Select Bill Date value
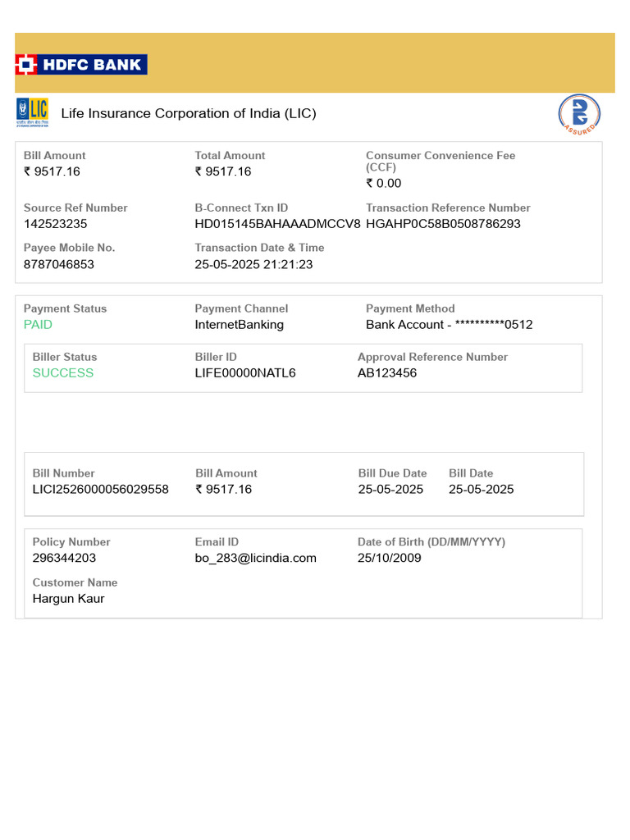The width and height of the screenshot is (630, 840). pos(481,489)
